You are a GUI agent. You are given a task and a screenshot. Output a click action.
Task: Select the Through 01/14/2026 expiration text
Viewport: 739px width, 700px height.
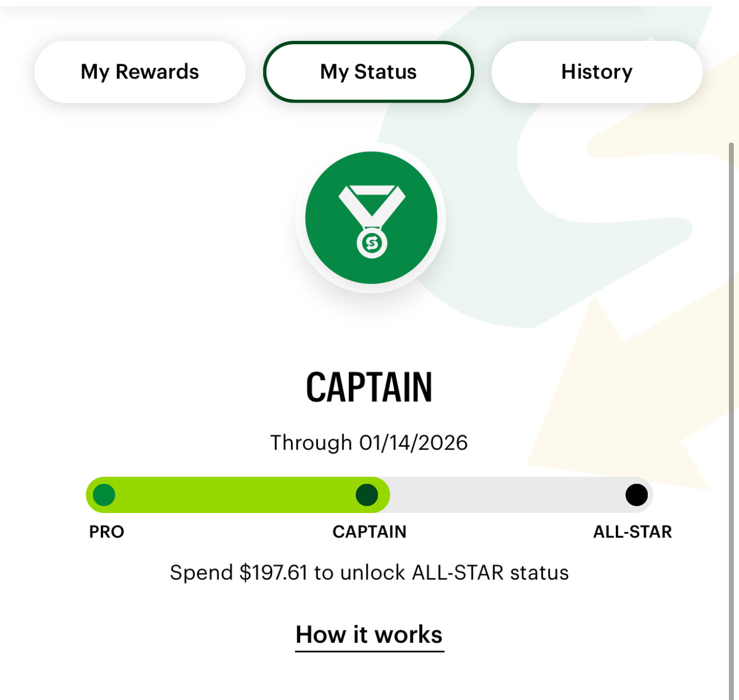pyautogui.click(x=369, y=443)
